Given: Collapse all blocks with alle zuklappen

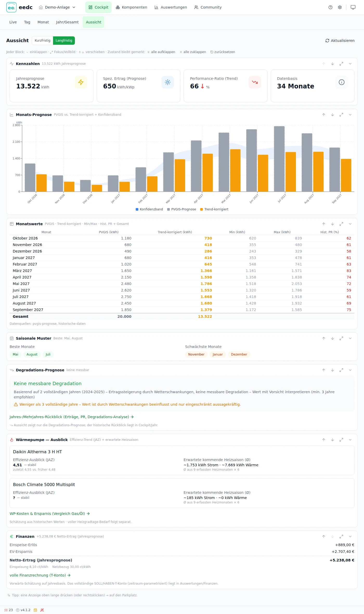Looking at the screenshot, I should tap(193, 52).
